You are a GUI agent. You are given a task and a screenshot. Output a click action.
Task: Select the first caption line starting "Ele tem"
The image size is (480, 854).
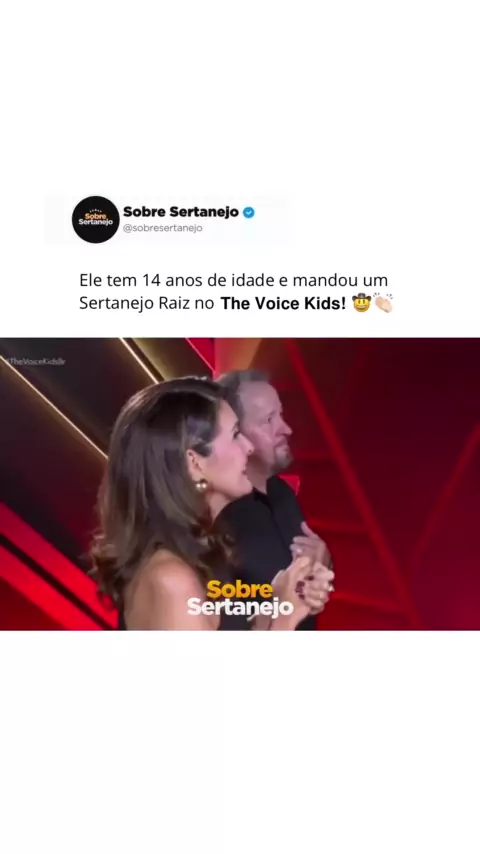(234, 280)
